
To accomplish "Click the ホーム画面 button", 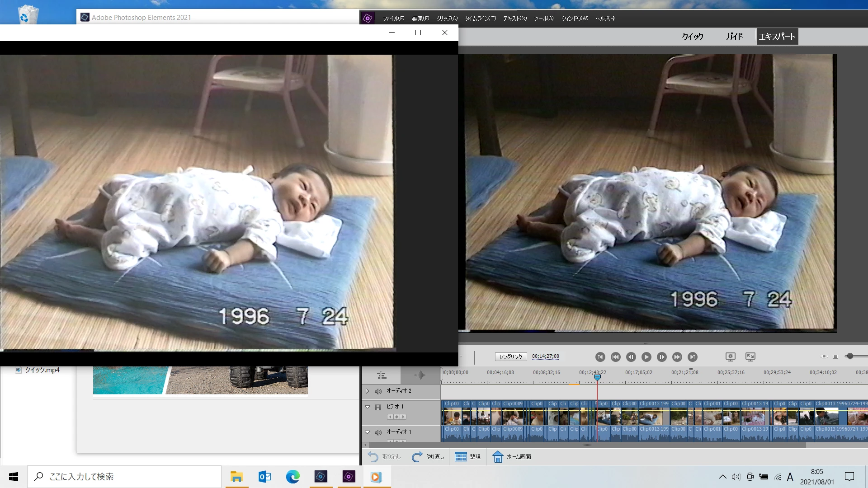I will (512, 457).
